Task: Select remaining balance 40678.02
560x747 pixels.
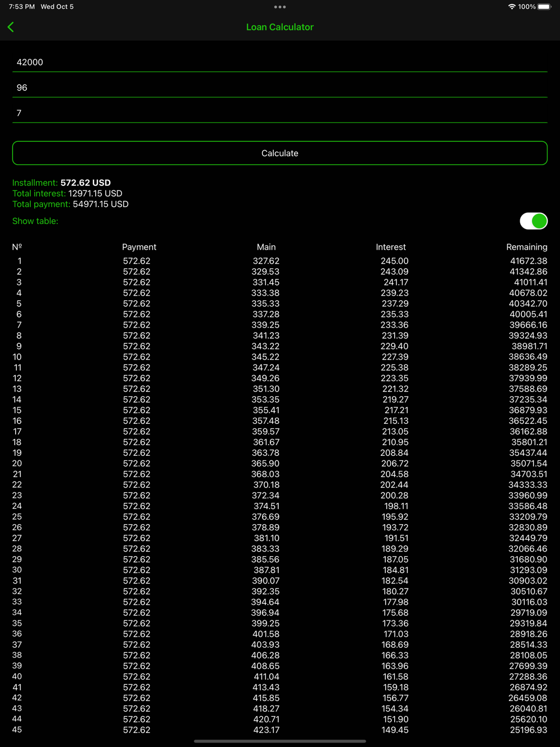Action: coord(528,293)
